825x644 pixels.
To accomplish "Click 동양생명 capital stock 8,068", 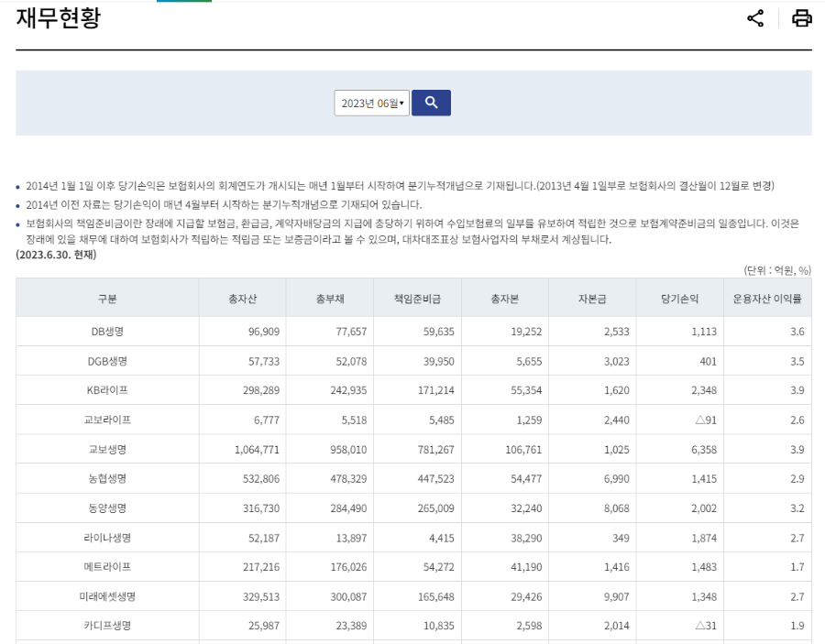I will pyautogui.click(x=617, y=508).
